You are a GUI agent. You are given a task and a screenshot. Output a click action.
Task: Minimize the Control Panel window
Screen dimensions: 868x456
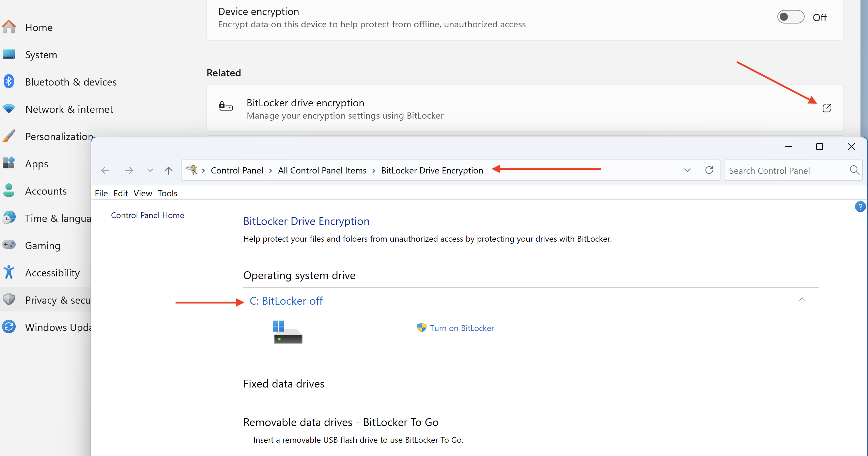pyautogui.click(x=788, y=147)
